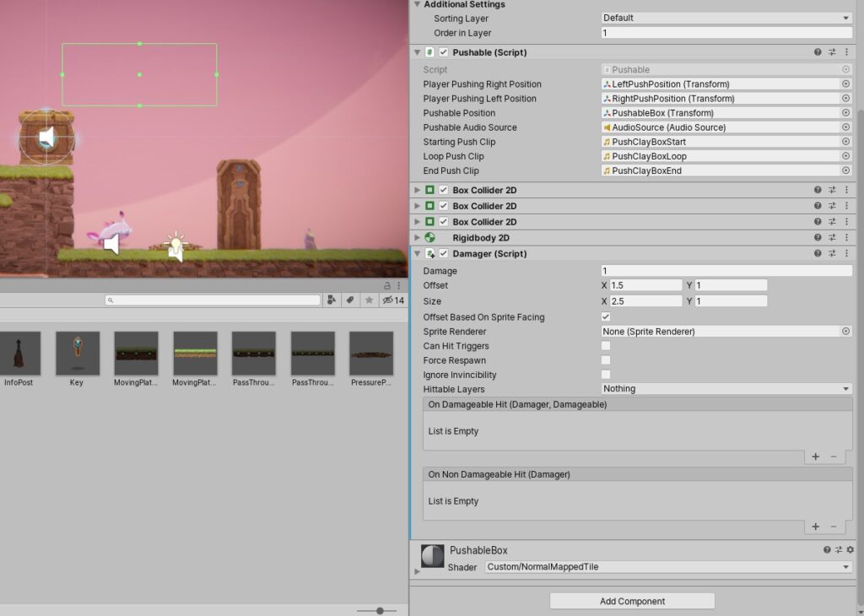Open object picker for Starting Push Clip
Image resolution: width=864 pixels, height=616 pixels.
[845, 142]
